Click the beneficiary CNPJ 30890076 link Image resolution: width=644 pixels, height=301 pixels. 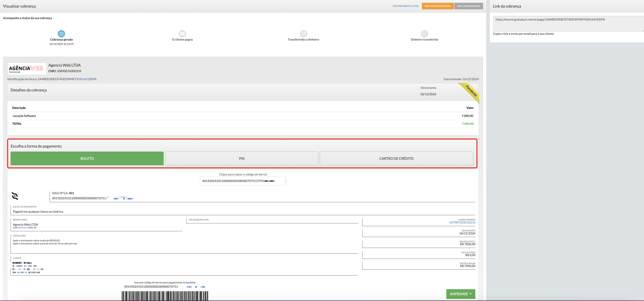coord(23,228)
